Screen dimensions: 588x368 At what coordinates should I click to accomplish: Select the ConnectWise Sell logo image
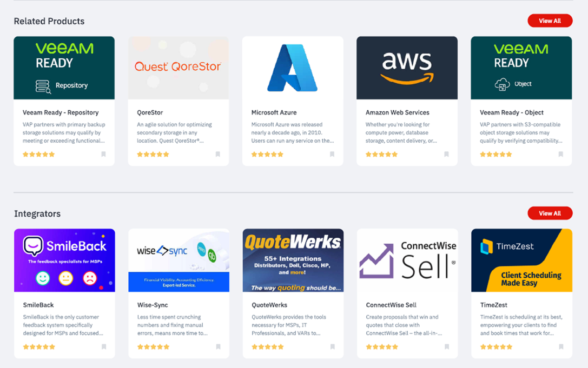coord(408,260)
